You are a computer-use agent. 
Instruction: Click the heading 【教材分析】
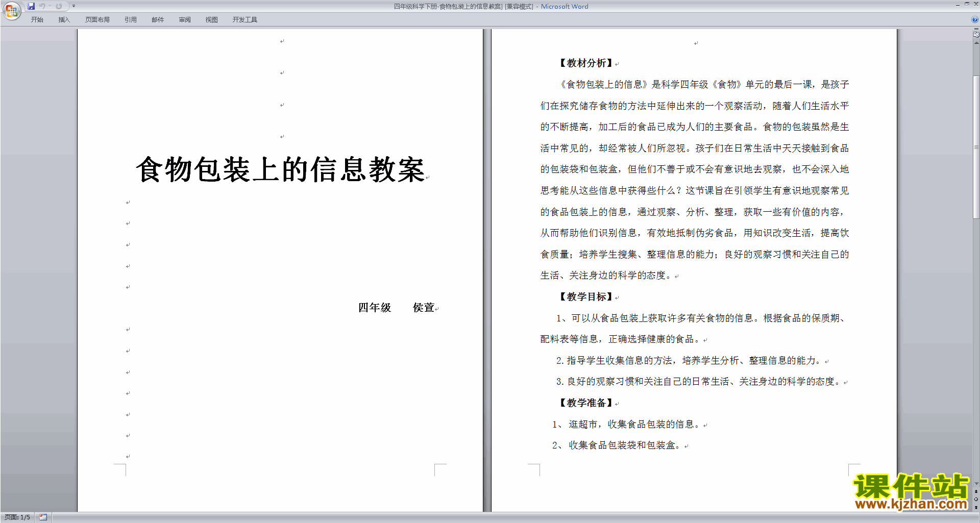[586, 63]
